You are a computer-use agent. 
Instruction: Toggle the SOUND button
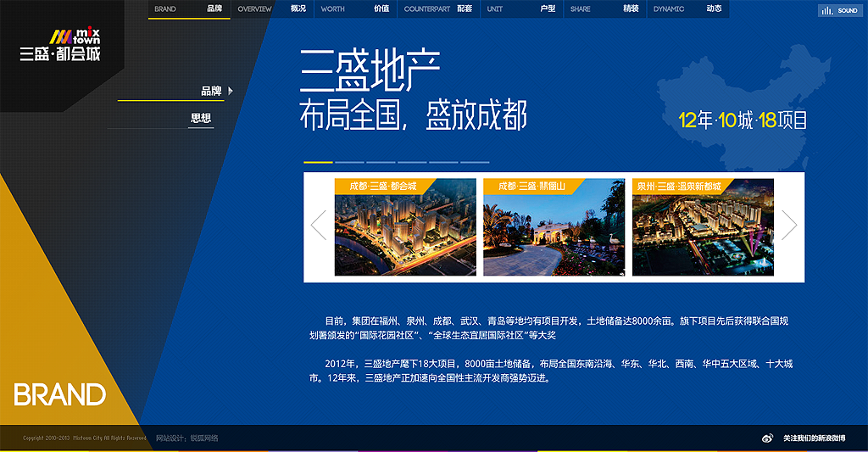point(839,10)
